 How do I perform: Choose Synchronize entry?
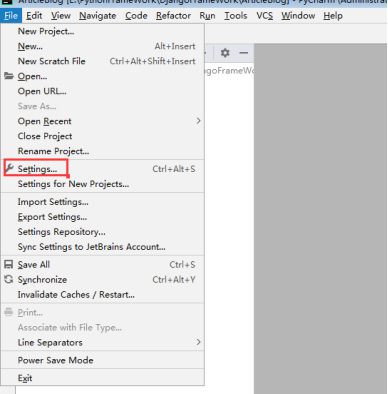103,280
